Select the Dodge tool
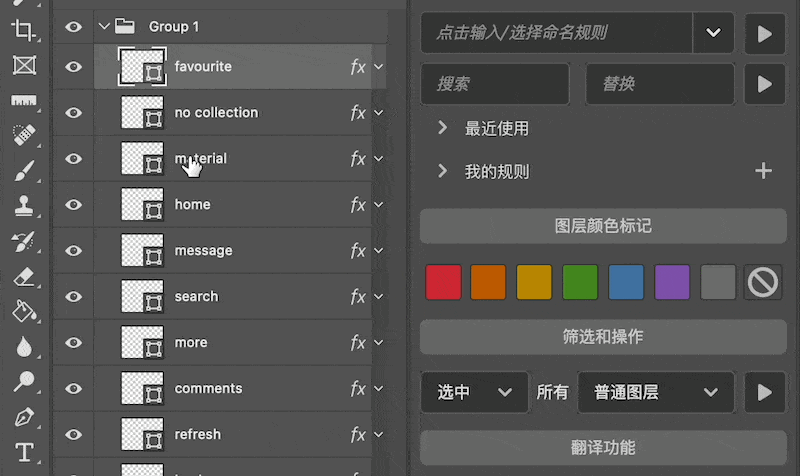 point(23,381)
